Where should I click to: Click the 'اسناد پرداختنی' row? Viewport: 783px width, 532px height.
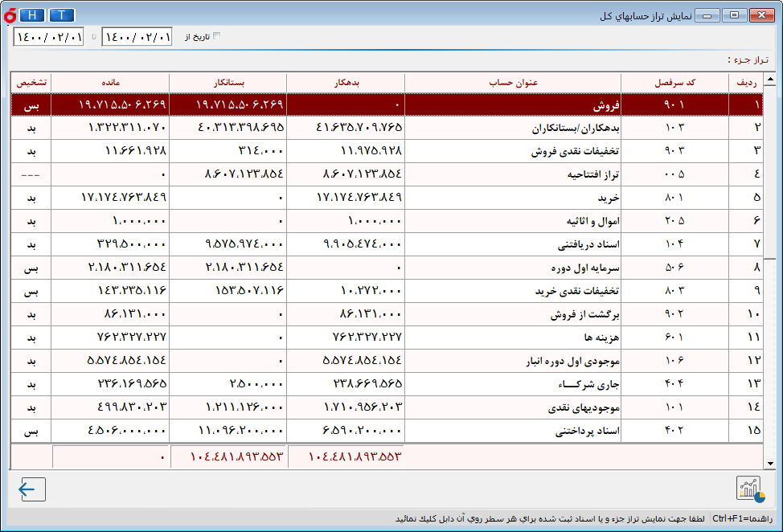pyautogui.click(x=514, y=431)
